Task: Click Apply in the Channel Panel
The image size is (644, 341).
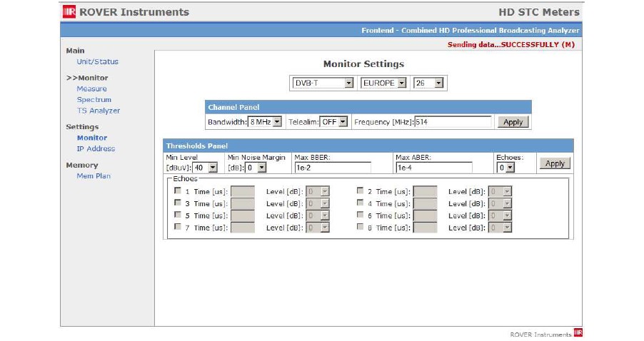Action: click(513, 122)
